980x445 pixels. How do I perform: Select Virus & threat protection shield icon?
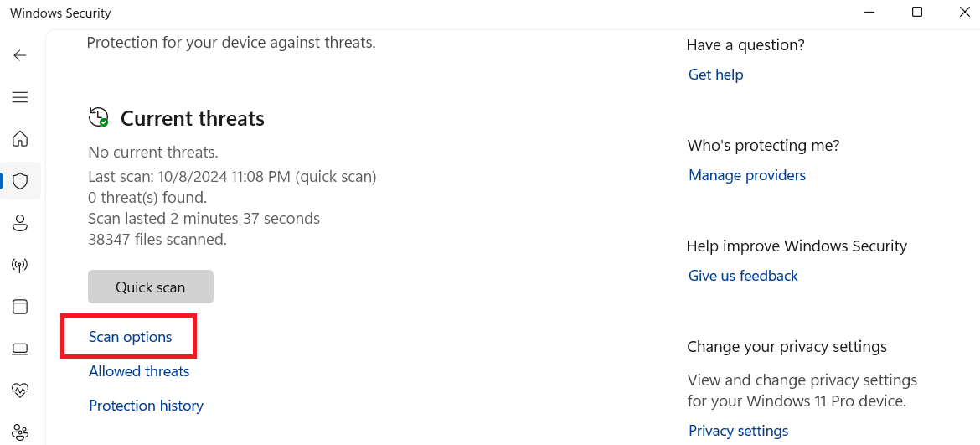21,181
